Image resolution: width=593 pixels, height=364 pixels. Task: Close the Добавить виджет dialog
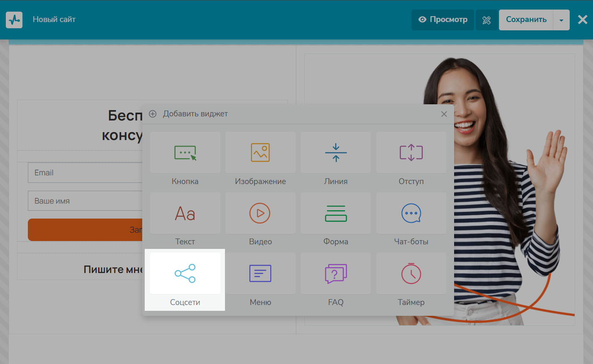(x=444, y=114)
